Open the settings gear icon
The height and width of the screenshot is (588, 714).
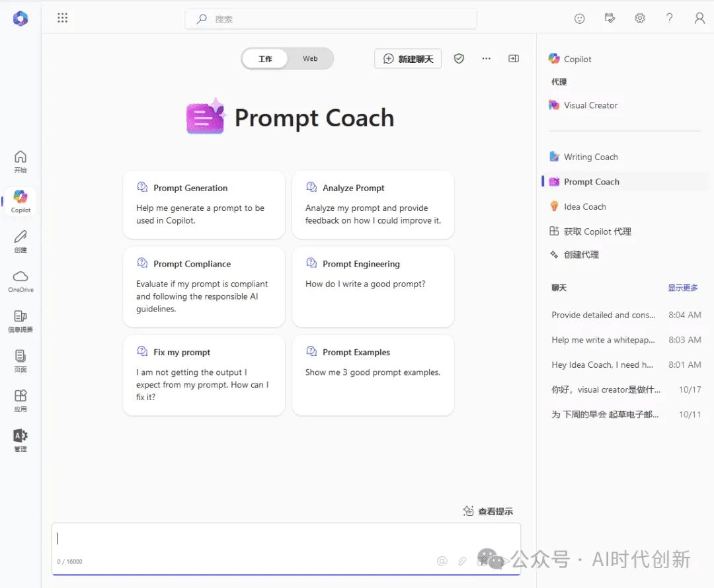(640, 19)
